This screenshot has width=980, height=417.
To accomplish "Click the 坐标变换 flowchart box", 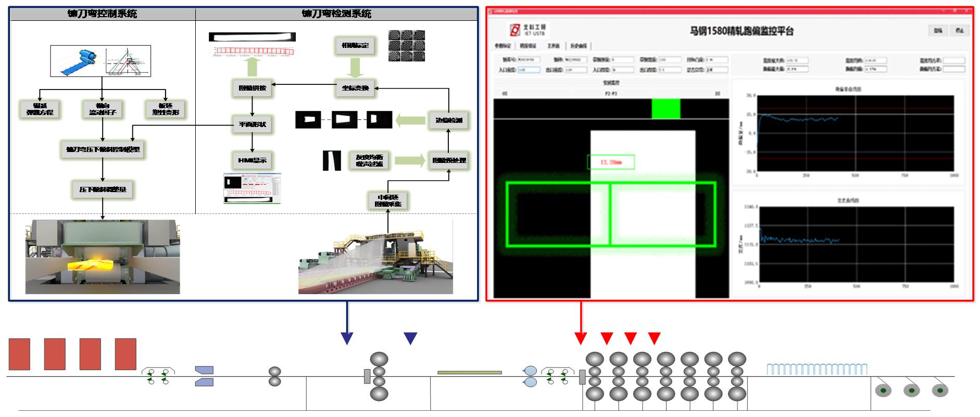I will click(355, 88).
